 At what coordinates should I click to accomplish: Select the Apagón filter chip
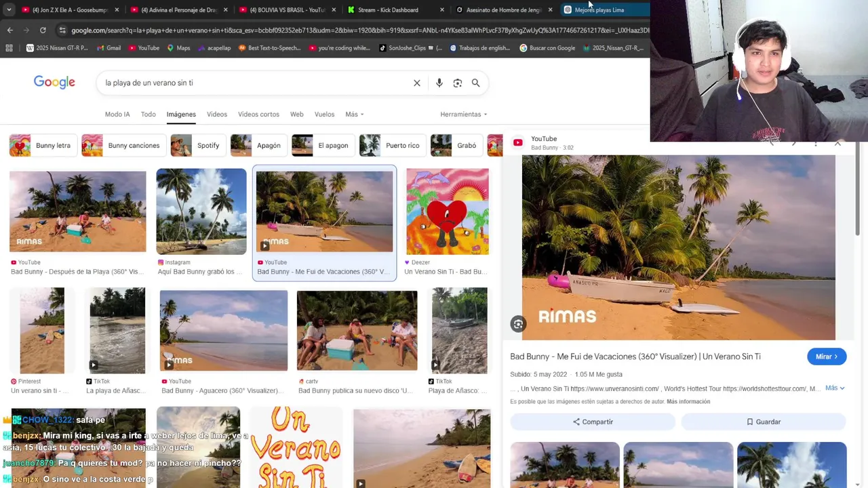(x=258, y=145)
